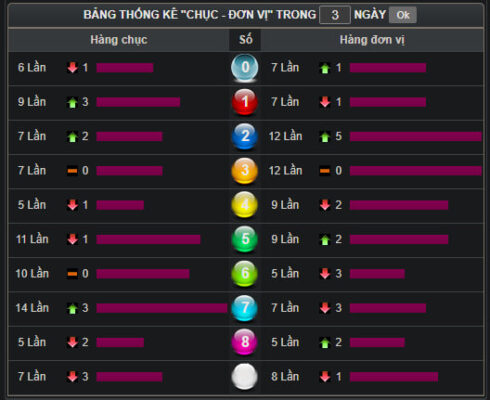Select the red number 1 ball
The width and height of the screenshot is (490, 400).
coord(245,102)
